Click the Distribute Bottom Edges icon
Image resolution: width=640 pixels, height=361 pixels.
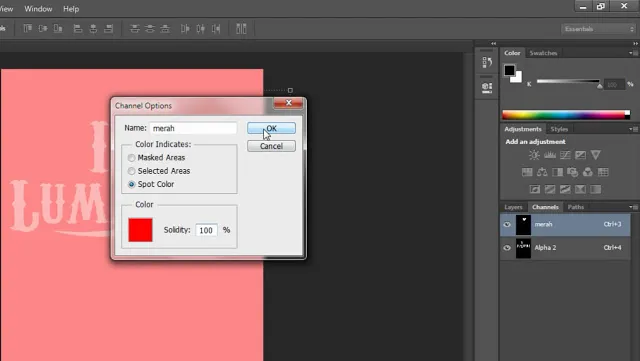tap(165, 29)
